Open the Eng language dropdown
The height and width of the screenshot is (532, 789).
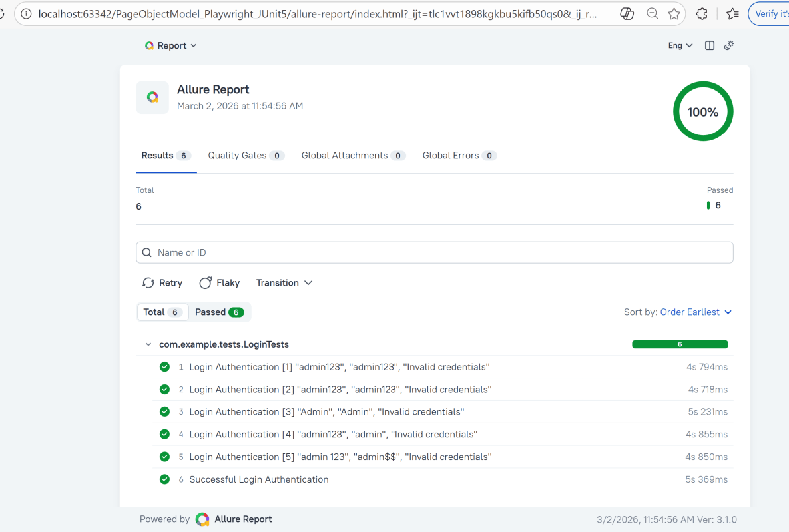(680, 45)
